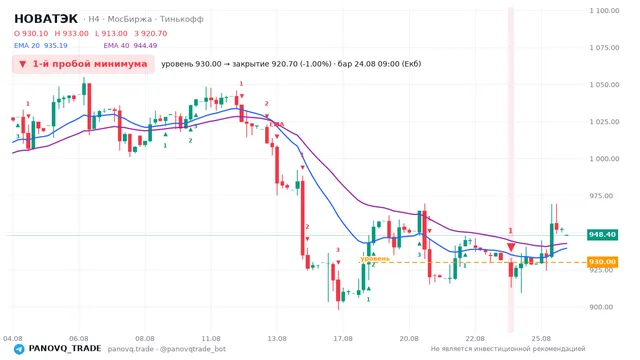Click the 11.08 date axis label
The width and height of the screenshot is (640, 360).
click(x=211, y=338)
